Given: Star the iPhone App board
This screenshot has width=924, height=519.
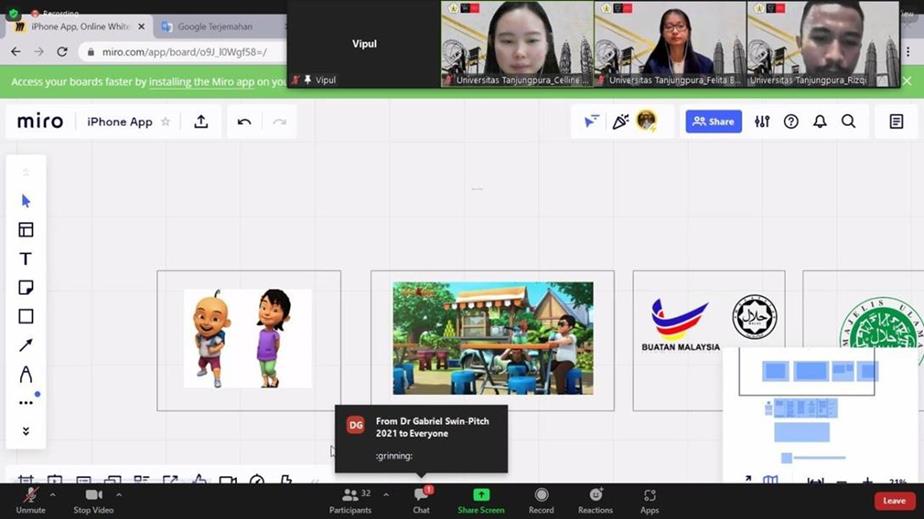Looking at the screenshot, I should [166, 122].
